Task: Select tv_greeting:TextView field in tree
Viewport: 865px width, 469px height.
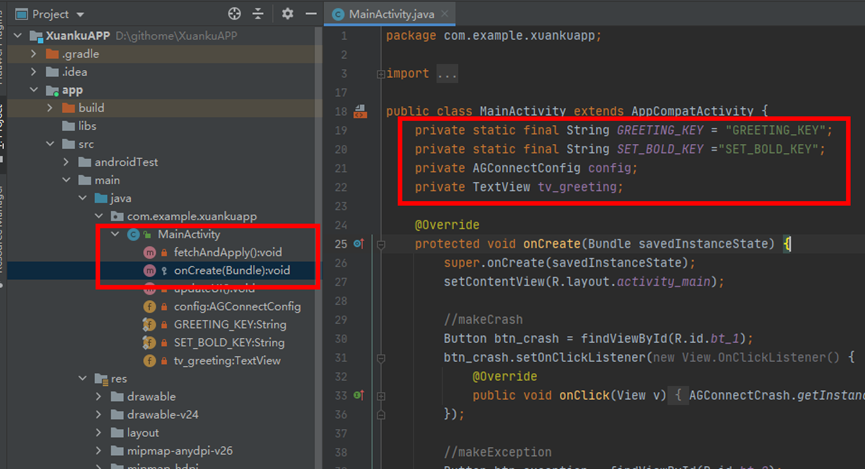Action: (x=227, y=360)
